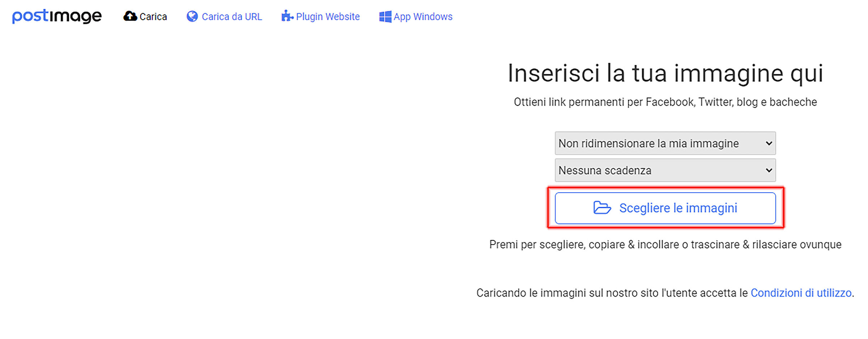Click the cloud upload icon beside Carica

130,16
